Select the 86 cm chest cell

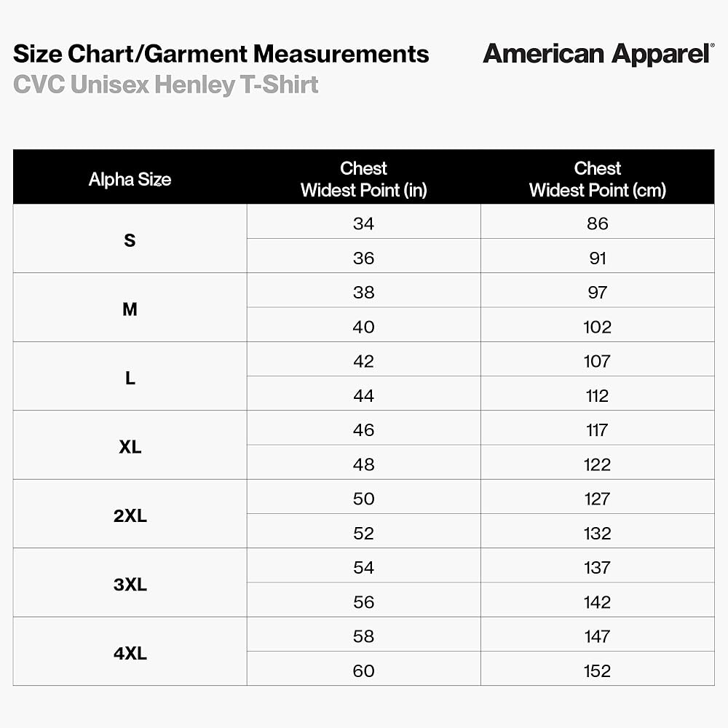(x=597, y=223)
